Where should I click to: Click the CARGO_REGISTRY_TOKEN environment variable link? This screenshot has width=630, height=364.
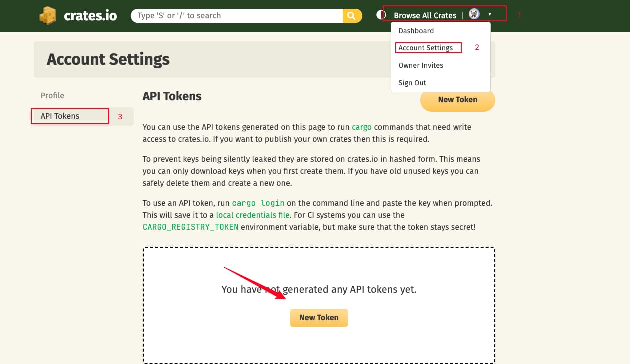(191, 227)
